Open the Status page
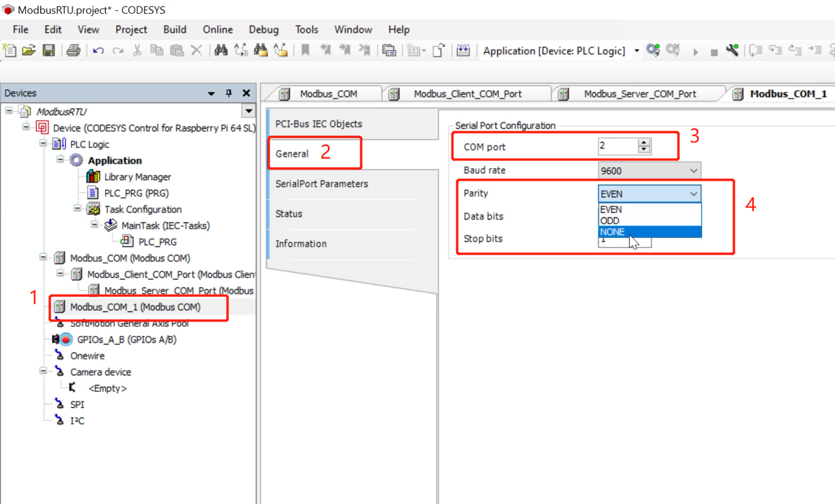Image resolution: width=835 pixels, height=504 pixels. pyautogui.click(x=289, y=214)
